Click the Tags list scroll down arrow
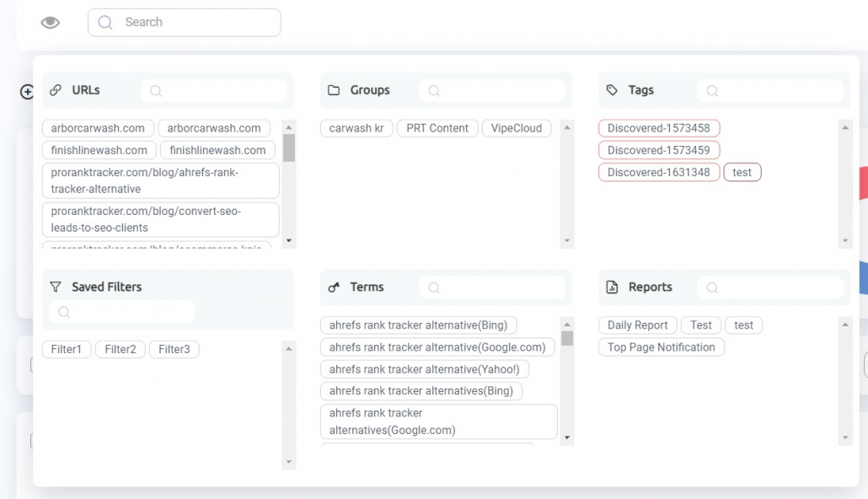 point(845,240)
